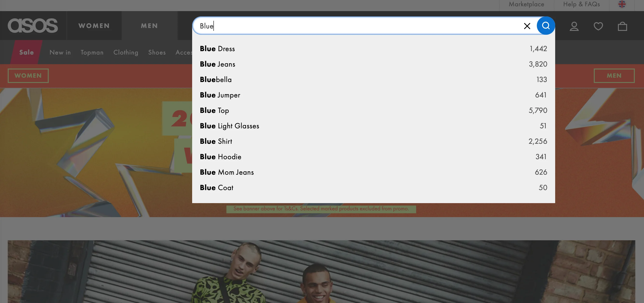Open the Sale navigation item
Viewport: 644px width, 303px height.
27,52
